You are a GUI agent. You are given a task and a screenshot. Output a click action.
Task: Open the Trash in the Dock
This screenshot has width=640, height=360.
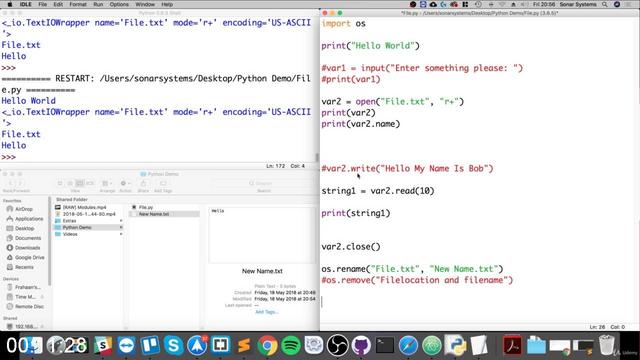click(607, 345)
